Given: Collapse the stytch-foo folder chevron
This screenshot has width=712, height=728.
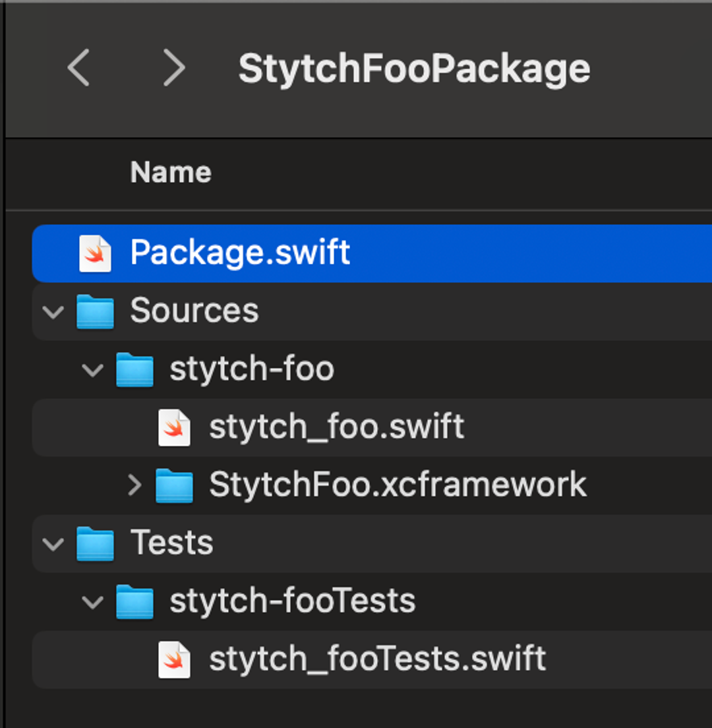Looking at the screenshot, I should tap(92, 369).
